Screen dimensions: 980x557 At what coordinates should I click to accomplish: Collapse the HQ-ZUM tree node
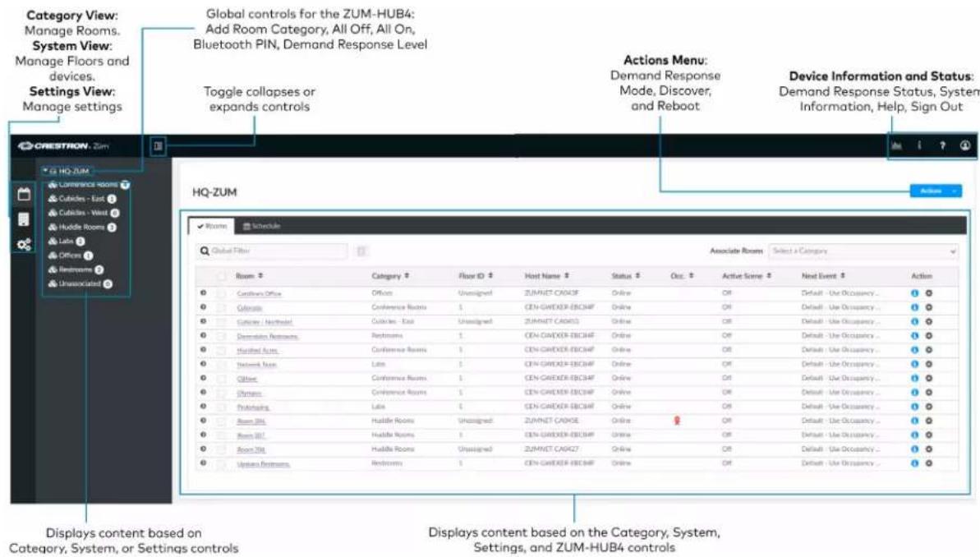tap(45, 170)
